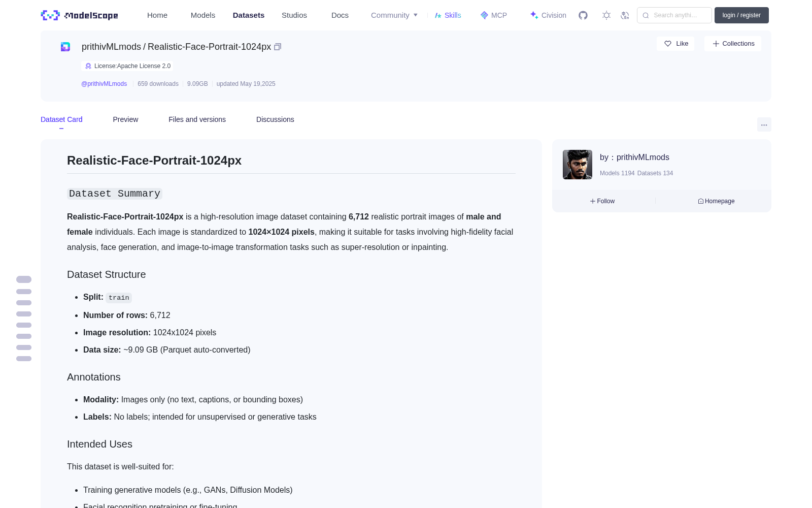The height and width of the screenshot is (508, 812).
Task: Switch language with the translate icon
Action: [x=625, y=15]
